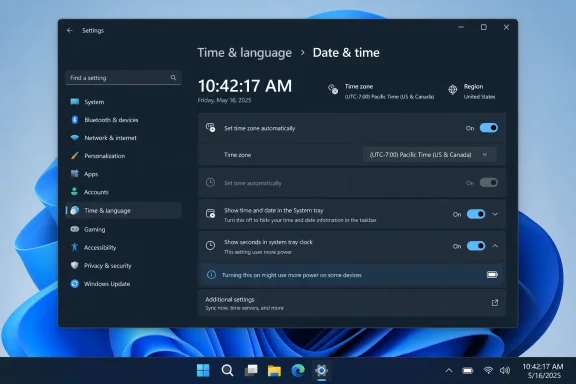Screen dimensions: 576x384
Task: Select the Privacy shield icon
Action: coord(75,265)
